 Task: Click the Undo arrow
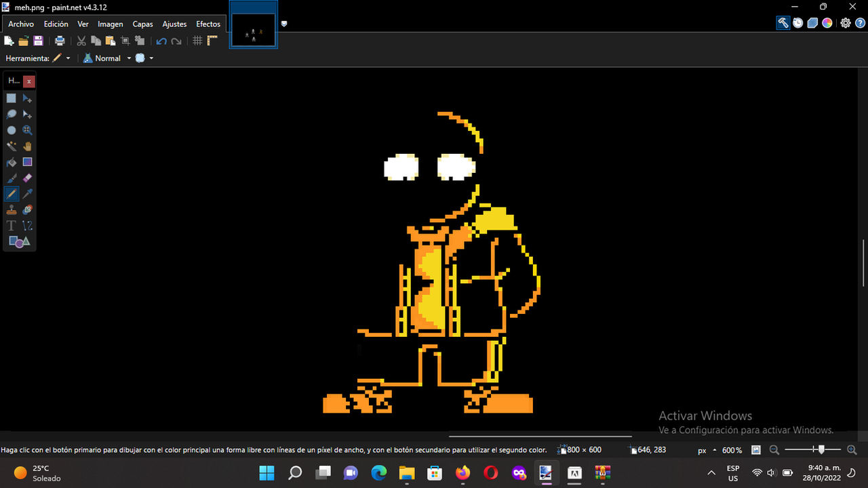pyautogui.click(x=161, y=41)
